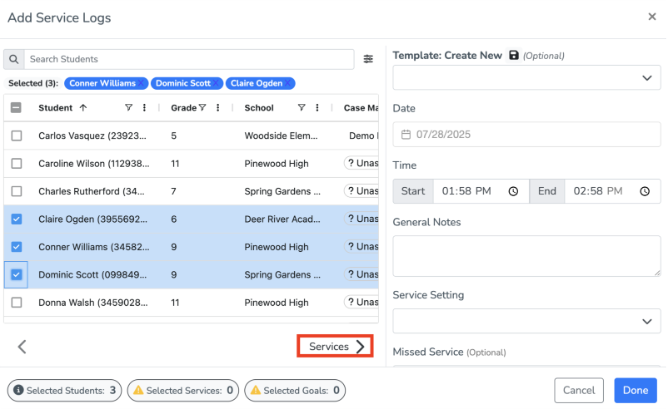Open Student column filter funnel
The width and height of the screenshot is (667, 409).
coord(128,108)
